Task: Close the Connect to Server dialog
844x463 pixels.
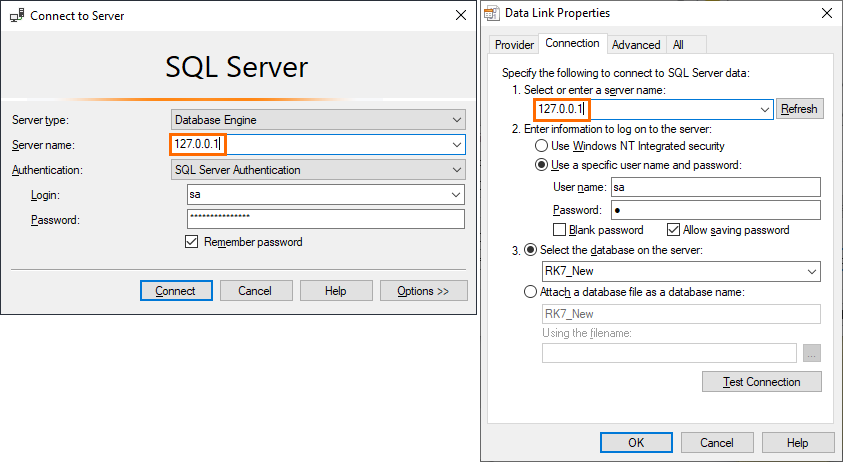Action: pos(461,16)
